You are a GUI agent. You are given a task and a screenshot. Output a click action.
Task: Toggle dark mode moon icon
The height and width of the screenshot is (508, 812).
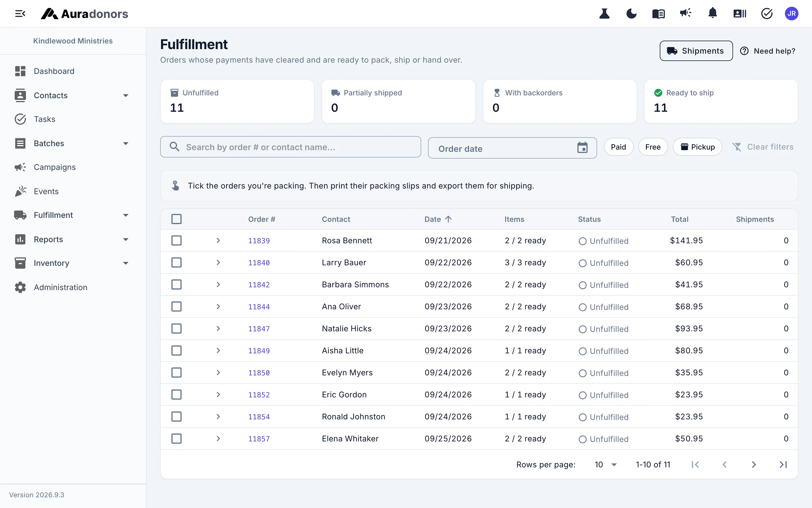632,14
